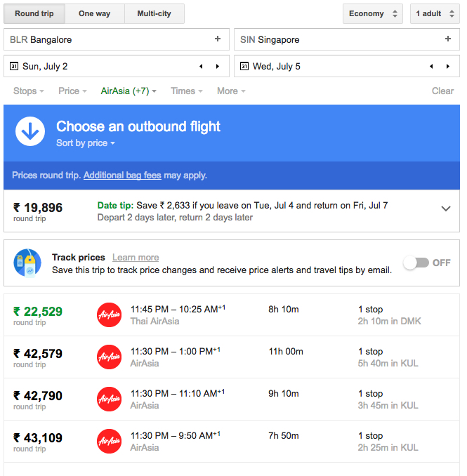Open the Track prices Learn more link

point(136,258)
